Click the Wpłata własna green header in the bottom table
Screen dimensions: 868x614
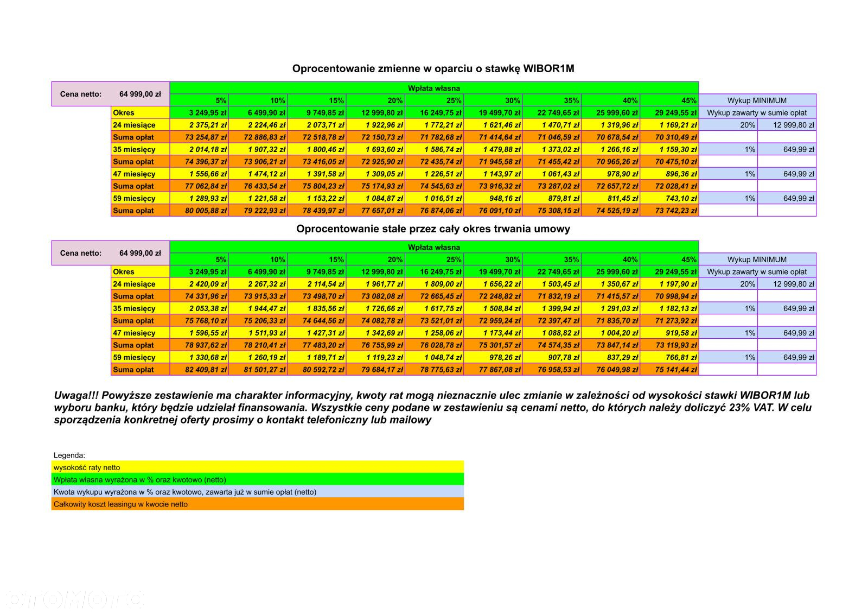click(x=434, y=247)
